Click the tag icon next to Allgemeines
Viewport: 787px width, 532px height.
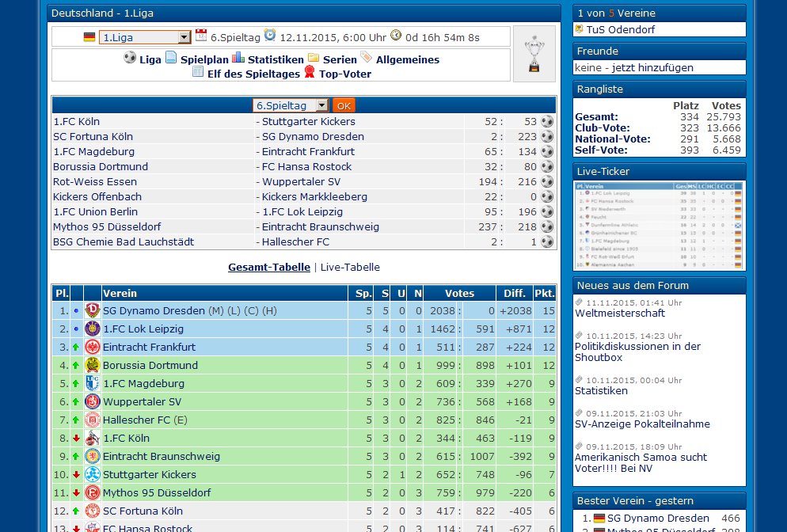[x=367, y=57]
